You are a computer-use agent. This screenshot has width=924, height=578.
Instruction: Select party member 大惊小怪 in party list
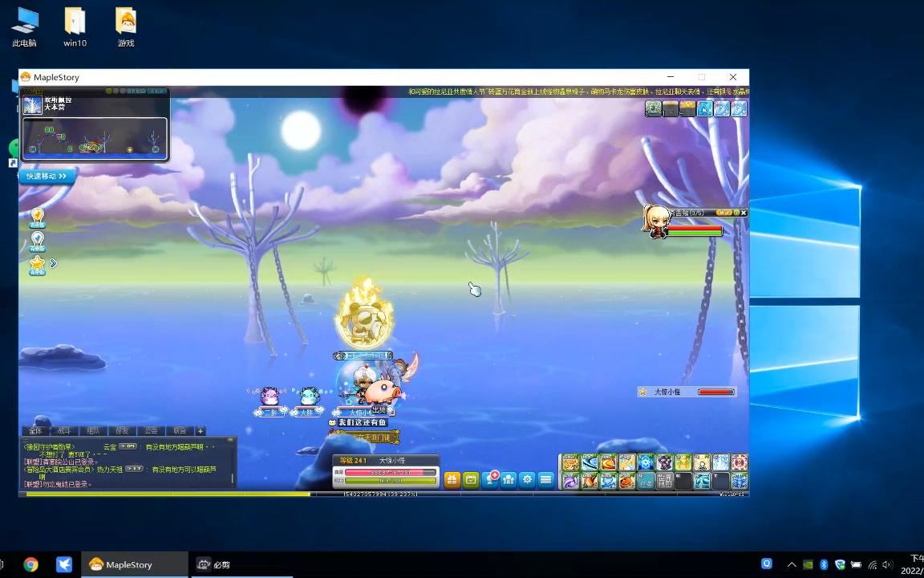pos(687,392)
